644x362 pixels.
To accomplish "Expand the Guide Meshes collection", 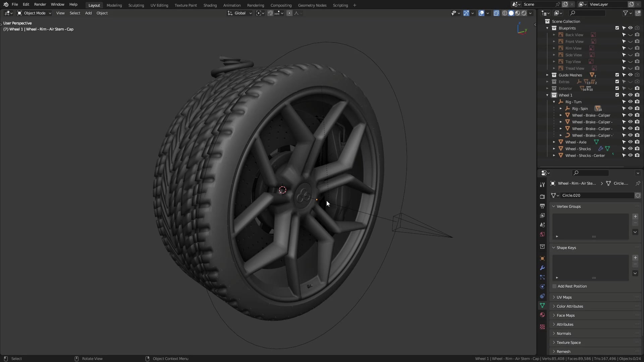I will coord(547,75).
